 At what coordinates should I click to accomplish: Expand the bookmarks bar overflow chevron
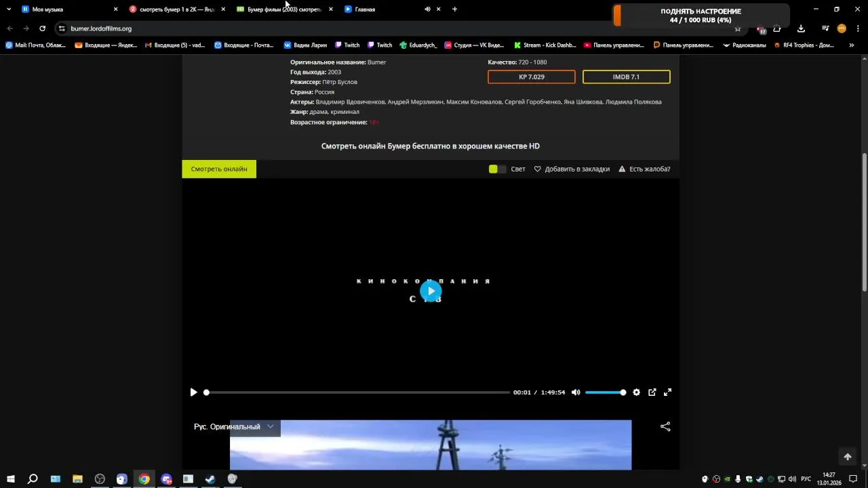click(852, 45)
